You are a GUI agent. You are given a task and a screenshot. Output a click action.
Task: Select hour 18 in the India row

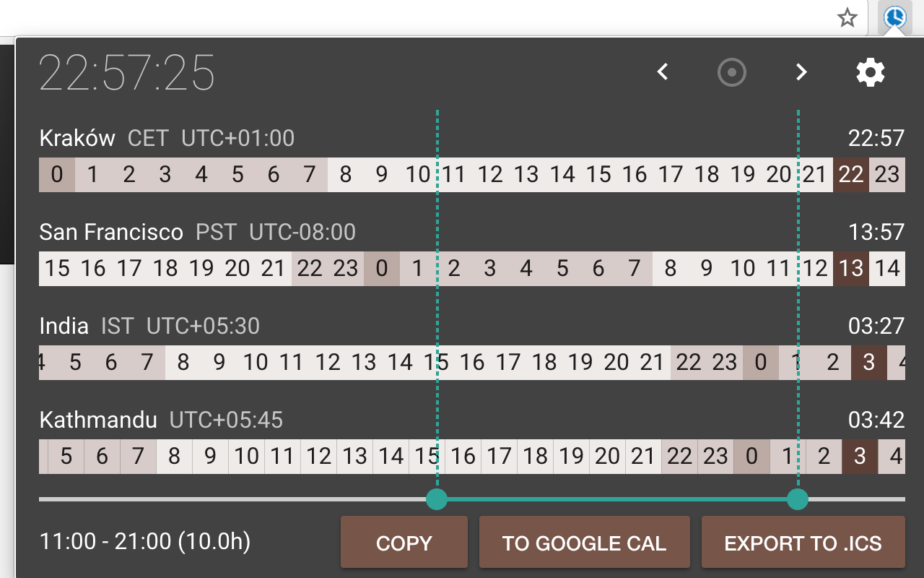tap(544, 363)
